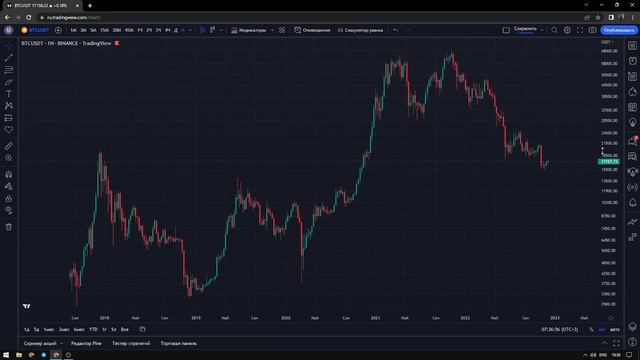The image size is (640, 360).
Task: Toggle auto scale on price axis
Action: [x=615, y=329]
